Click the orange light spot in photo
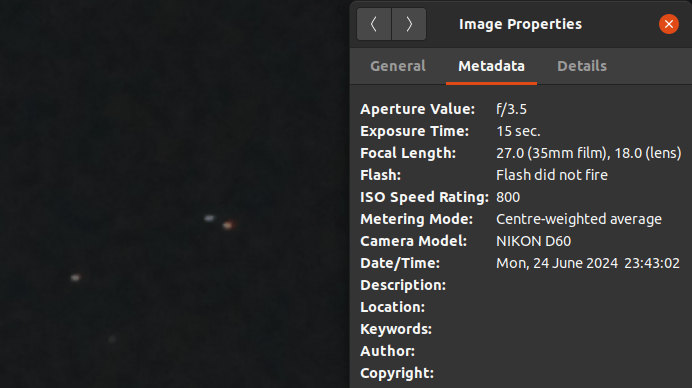 tap(228, 226)
